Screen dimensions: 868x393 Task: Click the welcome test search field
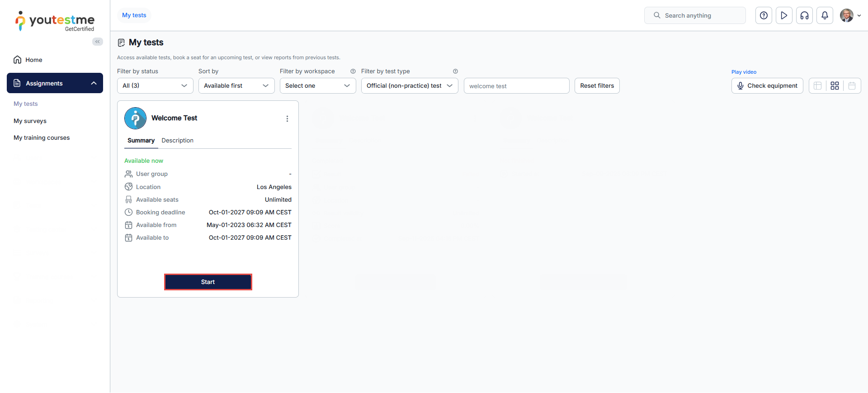[x=516, y=86]
